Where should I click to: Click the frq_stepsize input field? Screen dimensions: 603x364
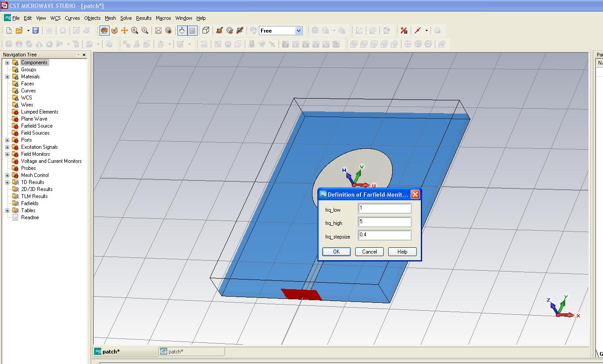pyautogui.click(x=385, y=235)
